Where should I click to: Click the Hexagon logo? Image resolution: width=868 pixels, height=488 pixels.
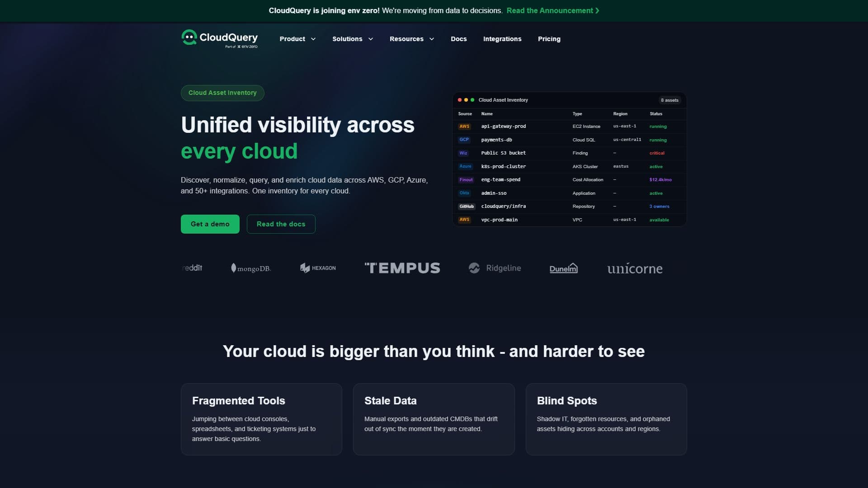pyautogui.click(x=318, y=268)
